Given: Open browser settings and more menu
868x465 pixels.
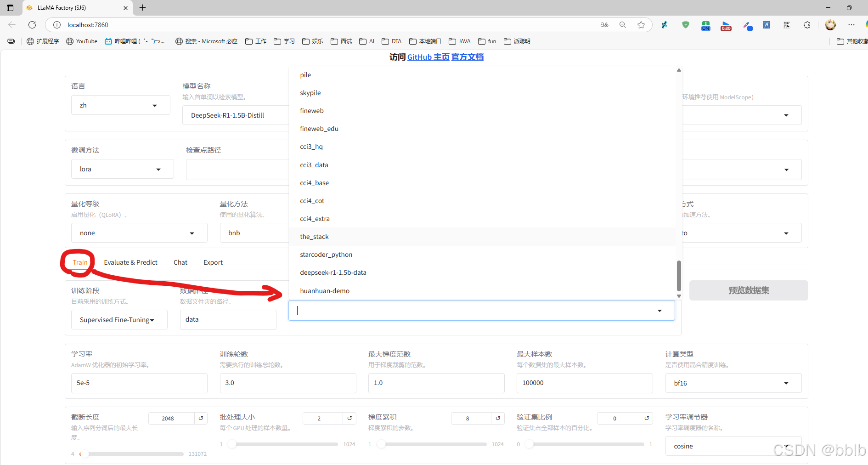Looking at the screenshot, I should (x=851, y=25).
